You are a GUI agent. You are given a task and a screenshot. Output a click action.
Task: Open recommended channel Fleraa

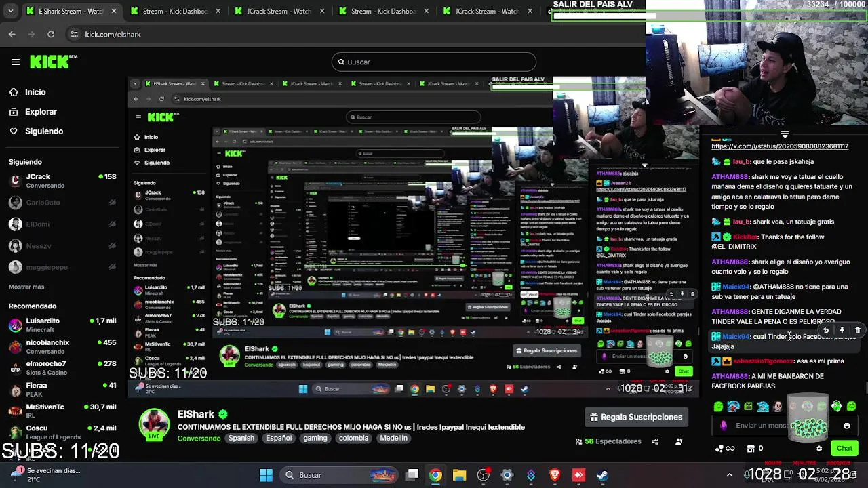coord(62,390)
